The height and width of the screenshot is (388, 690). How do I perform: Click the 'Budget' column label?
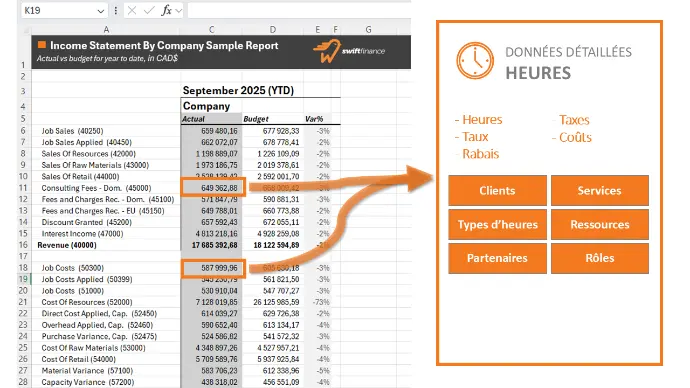(x=256, y=119)
